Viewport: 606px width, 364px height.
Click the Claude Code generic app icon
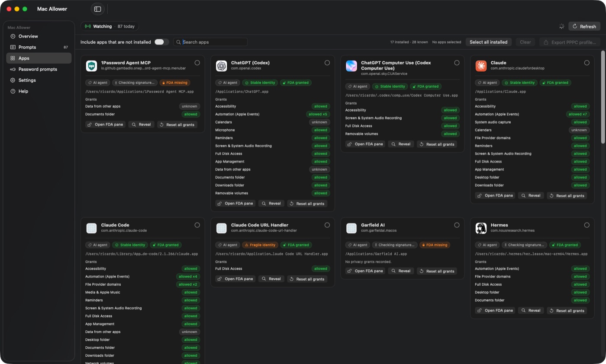click(x=91, y=228)
